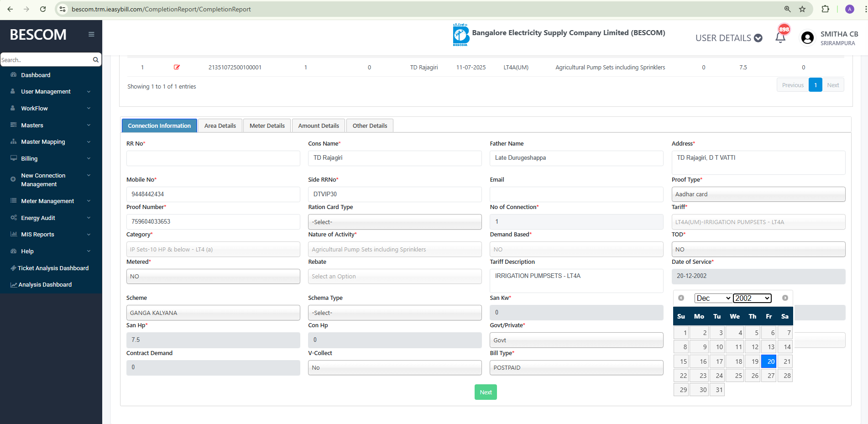Click the hamburger menu icon beside BESCOM
This screenshot has width=868, height=424.
[91, 34]
